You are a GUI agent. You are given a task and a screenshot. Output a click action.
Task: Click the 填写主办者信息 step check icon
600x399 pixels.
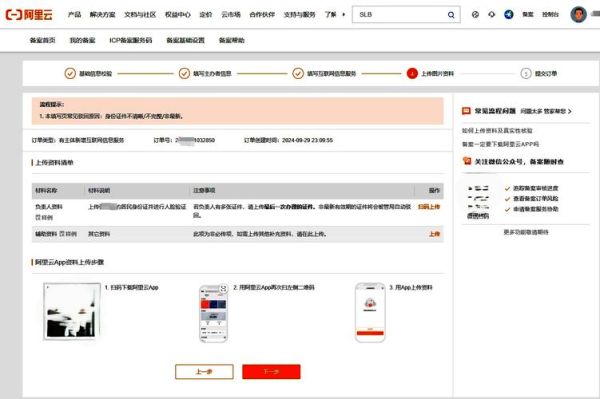184,73
